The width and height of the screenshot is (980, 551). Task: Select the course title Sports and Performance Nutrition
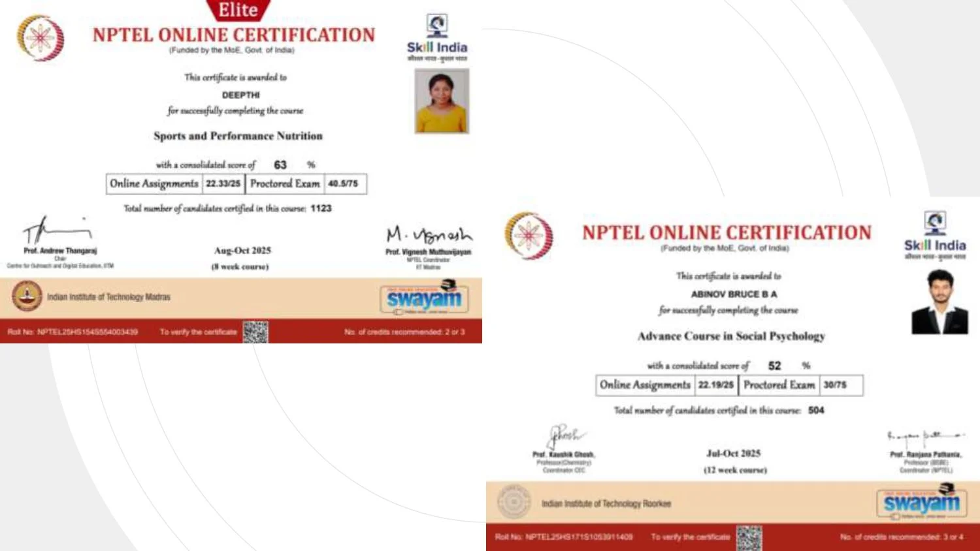click(x=238, y=136)
